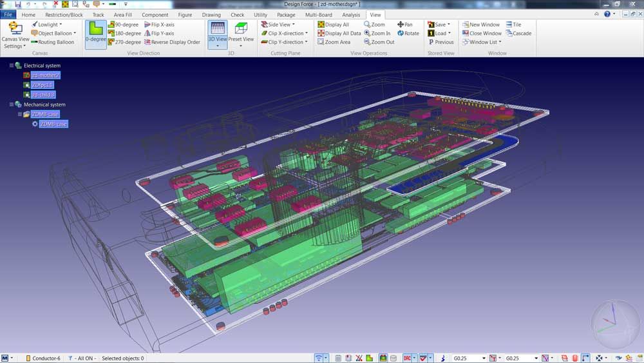644x363 pixels.
Task: Toggle Routing Balloon display
Action: pyautogui.click(x=53, y=42)
